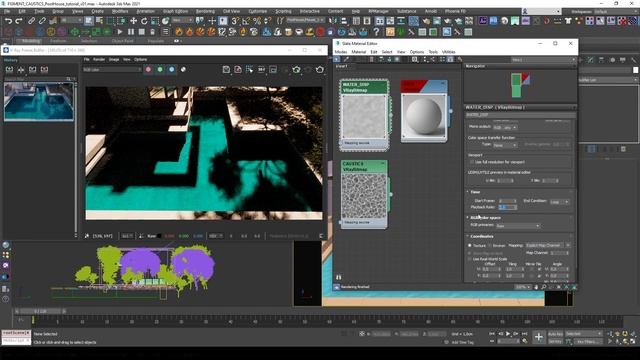Click the Auto Key button
The image size is (640, 360).
pyautogui.click(x=555, y=334)
